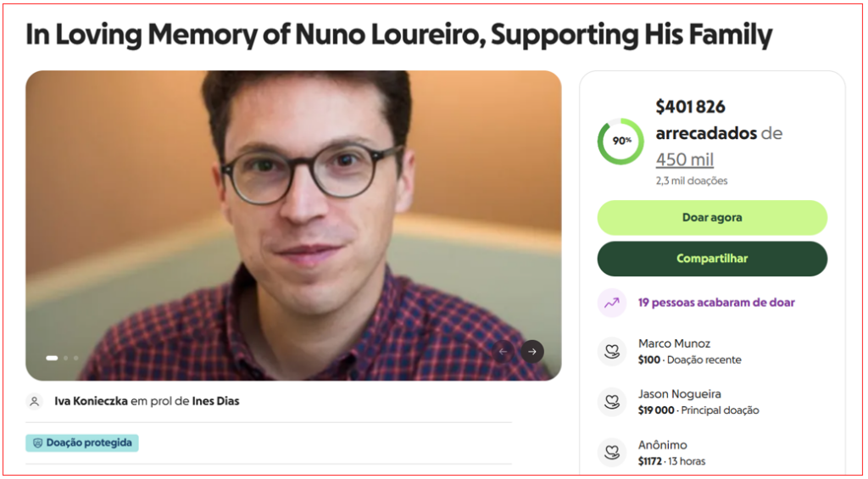
Task: Click the 19 pessoas acabaram de doar text
Action: pyautogui.click(x=716, y=303)
